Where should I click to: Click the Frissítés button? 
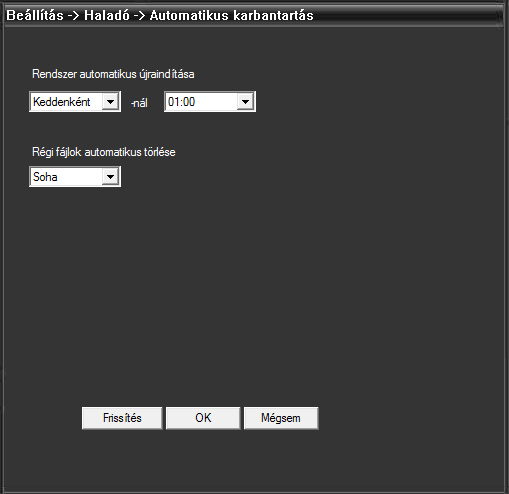122,418
